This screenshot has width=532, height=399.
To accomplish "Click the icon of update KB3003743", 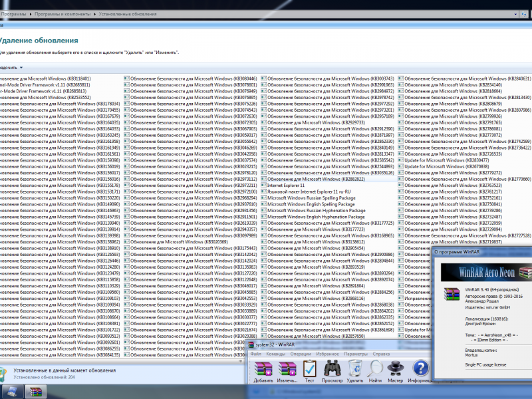I will tap(263, 78).
